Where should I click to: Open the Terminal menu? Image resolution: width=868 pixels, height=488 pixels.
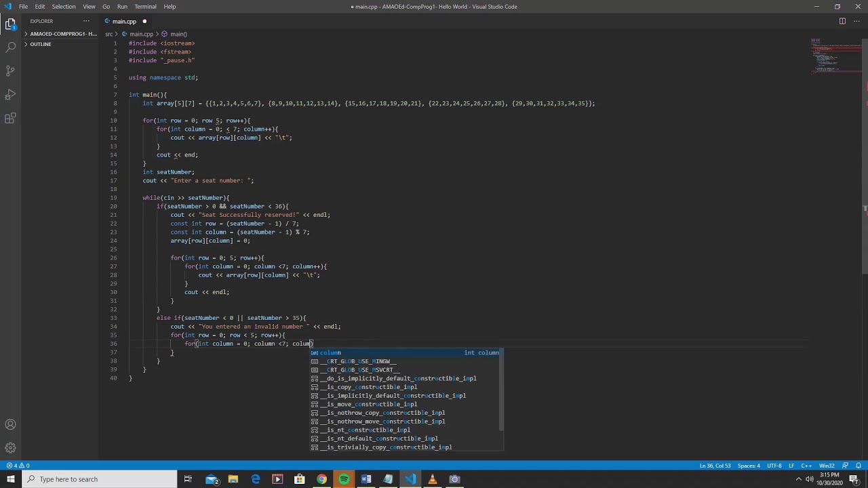point(145,7)
